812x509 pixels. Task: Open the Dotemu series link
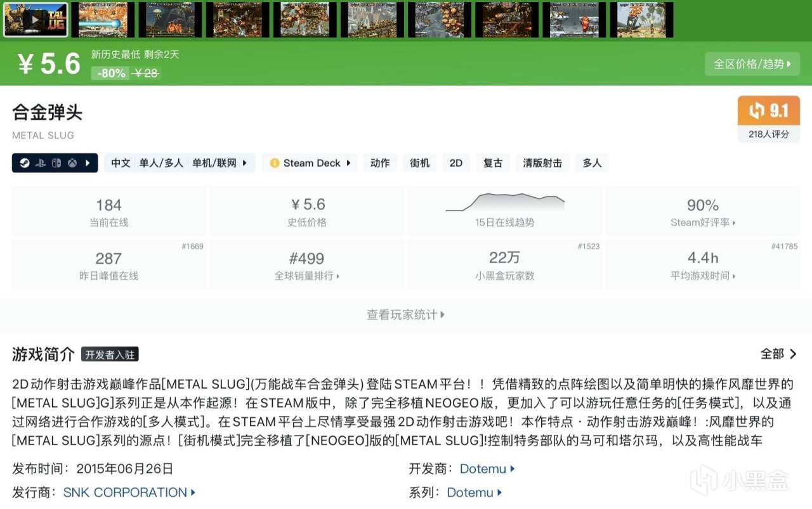click(475, 493)
